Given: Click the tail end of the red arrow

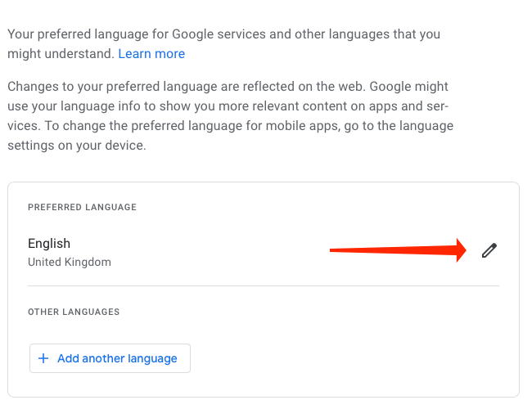Looking at the screenshot, I should pyautogui.click(x=336, y=250).
